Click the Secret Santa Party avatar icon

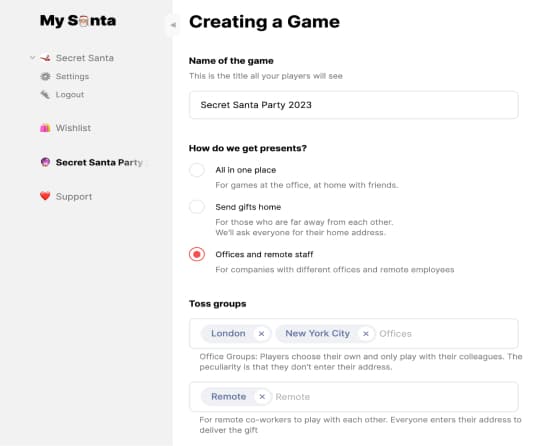pos(45,162)
